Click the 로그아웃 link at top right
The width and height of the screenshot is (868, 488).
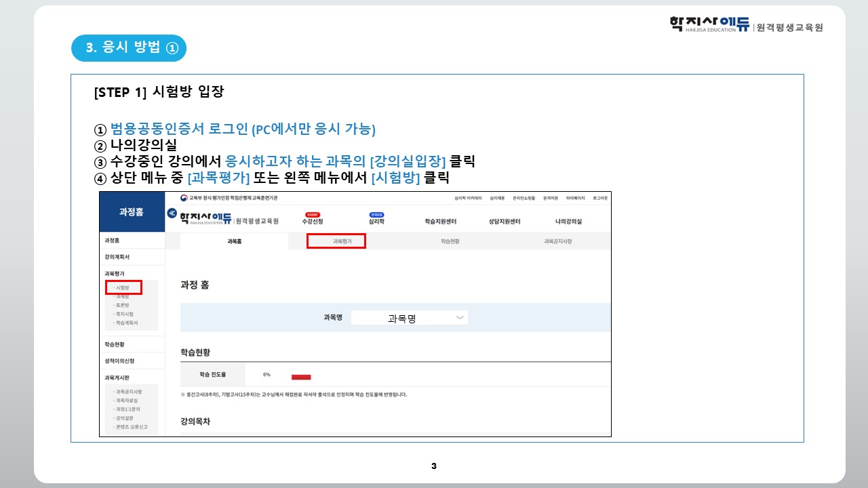click(x=599, y=198)
